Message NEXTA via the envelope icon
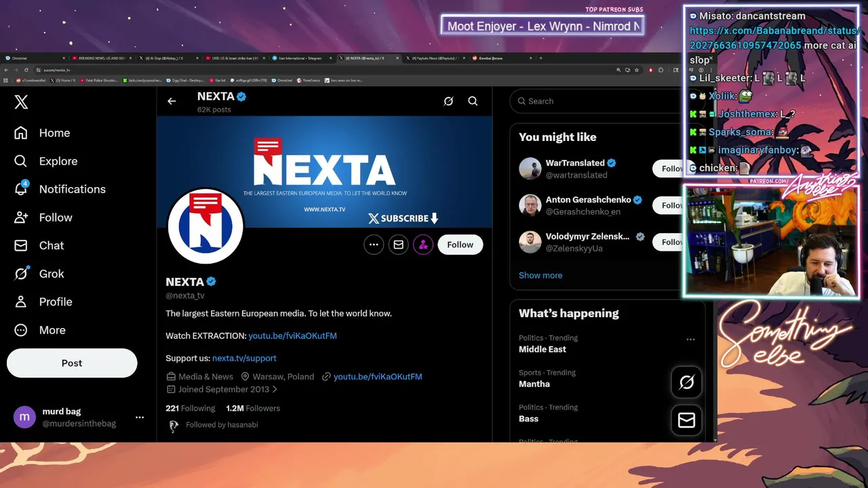The image size is (868, 488). (x=398, y=245)
